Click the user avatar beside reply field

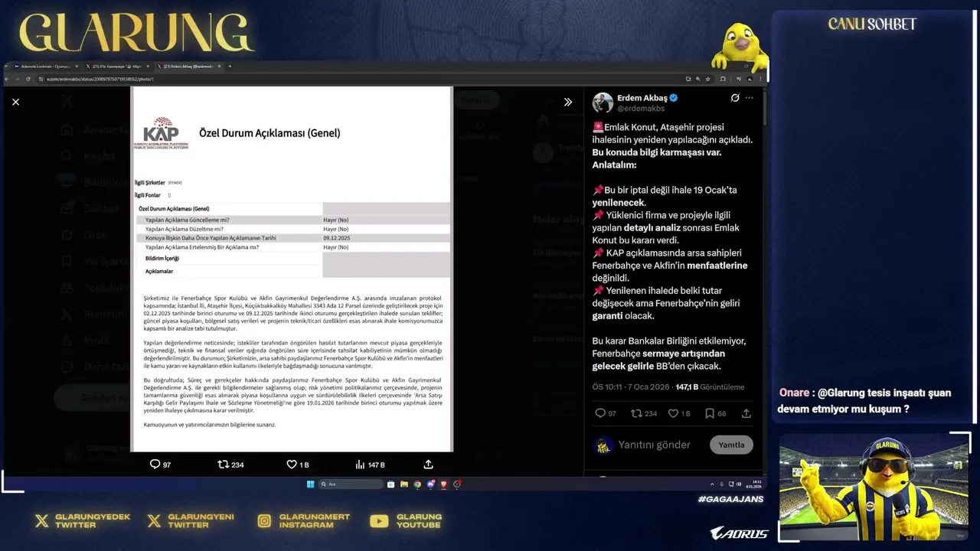[x=603, y=445]
